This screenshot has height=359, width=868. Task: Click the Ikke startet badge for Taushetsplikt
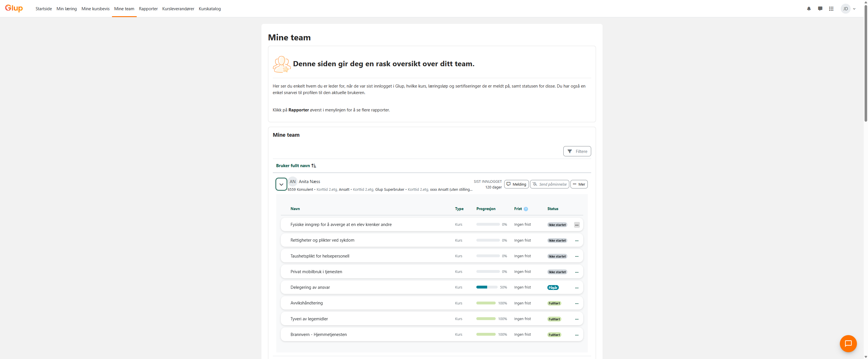[557, 256]
